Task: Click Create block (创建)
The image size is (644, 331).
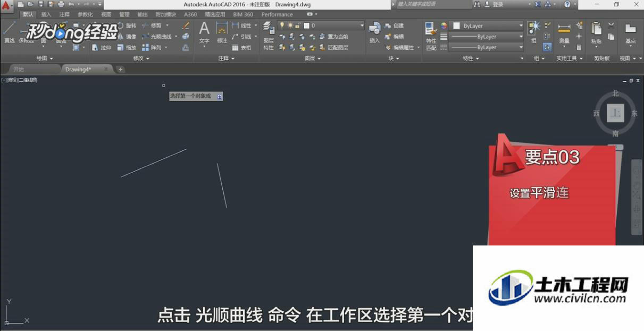Action: coord(394,26)
